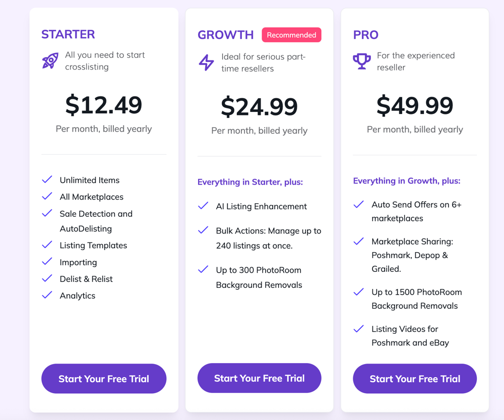Click the checkmark beside Unlimited Items
Viewport: 504px width, 420px height.
(47, 180)
